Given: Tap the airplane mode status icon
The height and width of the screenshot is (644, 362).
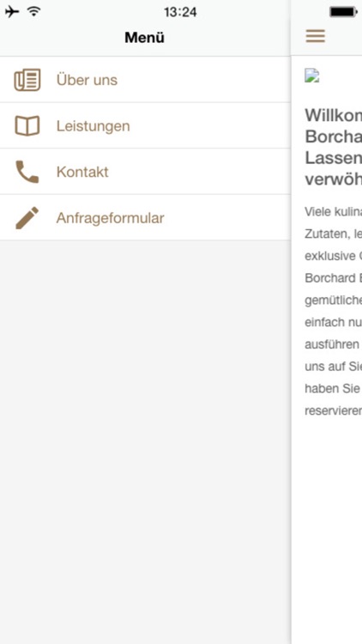Looking at the screenshot, I should click(x=12, y=11).
